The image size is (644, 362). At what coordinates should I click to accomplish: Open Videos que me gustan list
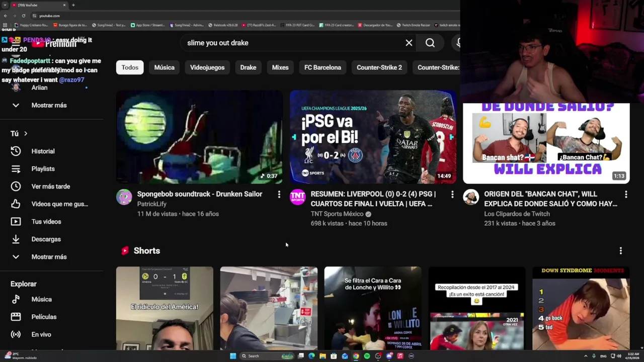point(59,204)
